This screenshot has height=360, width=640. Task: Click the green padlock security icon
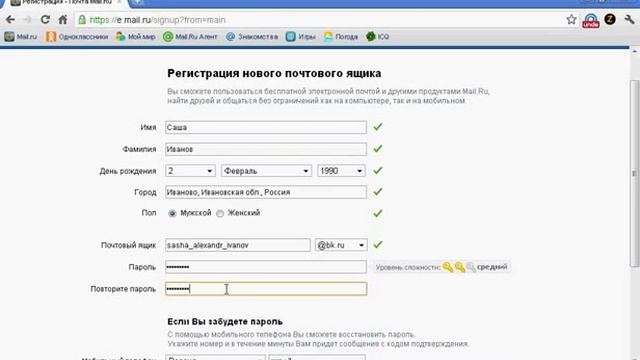pos(82,20)
